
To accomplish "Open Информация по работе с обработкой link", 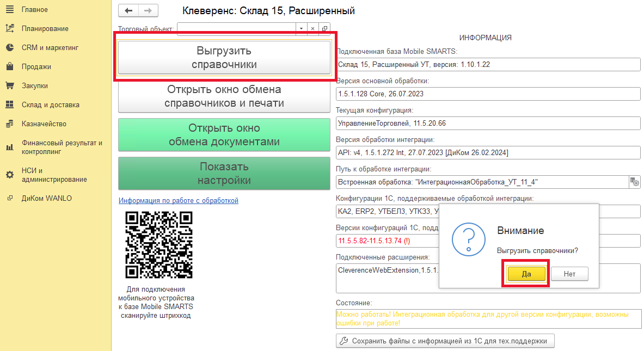I will (179, 200).
